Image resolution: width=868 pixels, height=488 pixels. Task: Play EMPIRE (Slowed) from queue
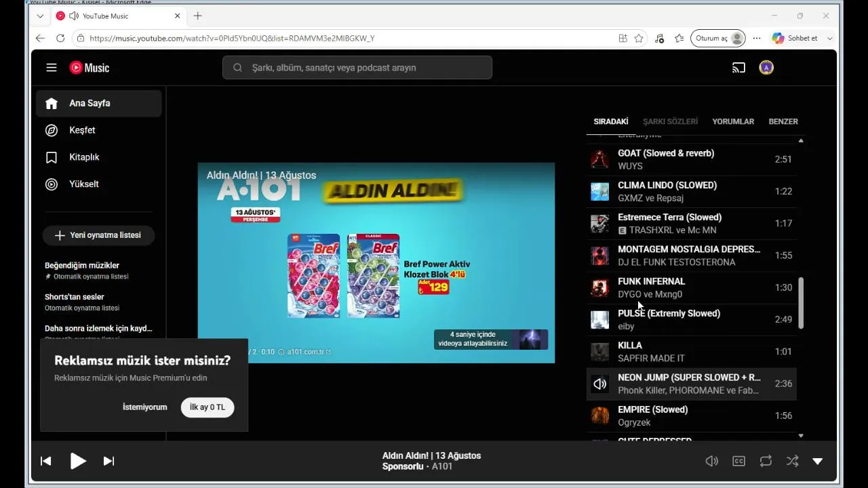[692, 415]
